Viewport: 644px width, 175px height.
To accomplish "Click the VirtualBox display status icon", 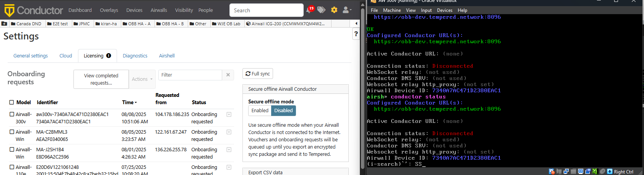I will [581, 172].
